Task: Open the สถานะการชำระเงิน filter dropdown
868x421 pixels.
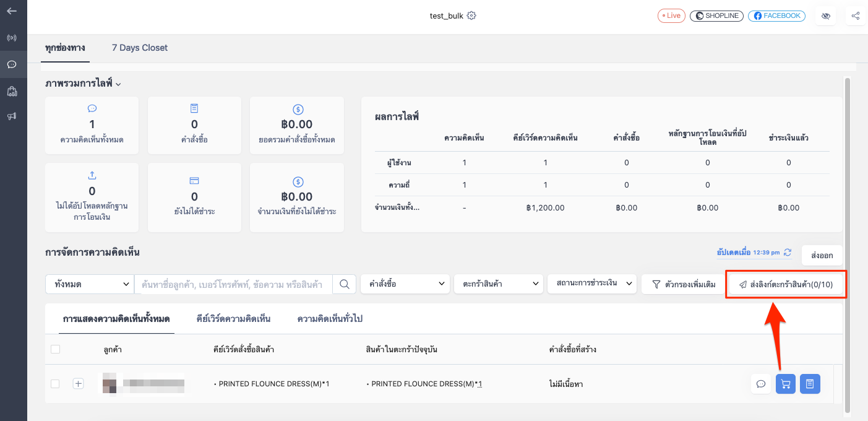Action: pyautogui.click(x=592, y=284)
